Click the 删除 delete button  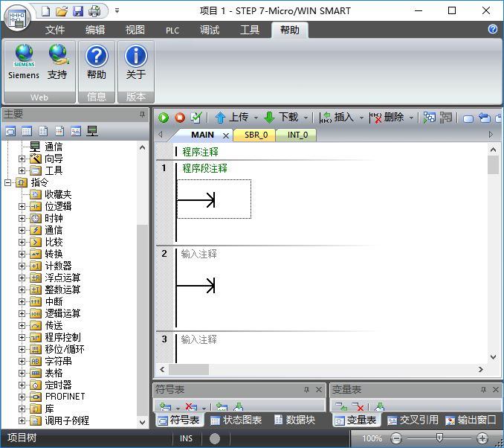[x=387, y=118]
